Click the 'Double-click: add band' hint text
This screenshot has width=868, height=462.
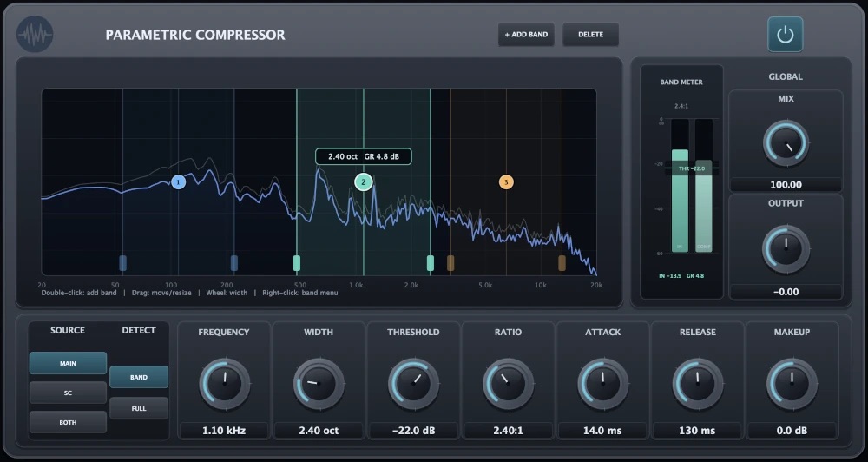tap(79, 293)
